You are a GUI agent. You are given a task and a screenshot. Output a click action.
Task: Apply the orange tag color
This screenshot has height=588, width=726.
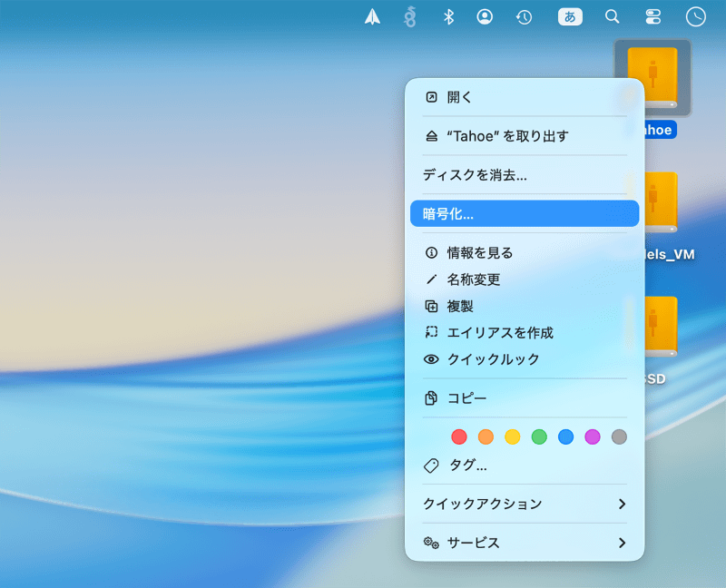coord(486,436)
